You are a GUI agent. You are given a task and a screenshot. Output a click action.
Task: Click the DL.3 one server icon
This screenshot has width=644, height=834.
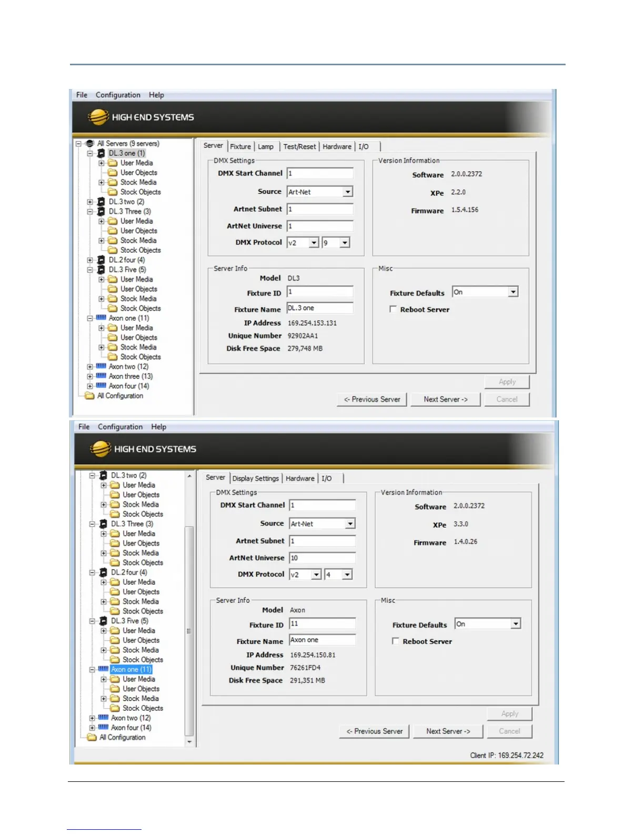point(101,153)
